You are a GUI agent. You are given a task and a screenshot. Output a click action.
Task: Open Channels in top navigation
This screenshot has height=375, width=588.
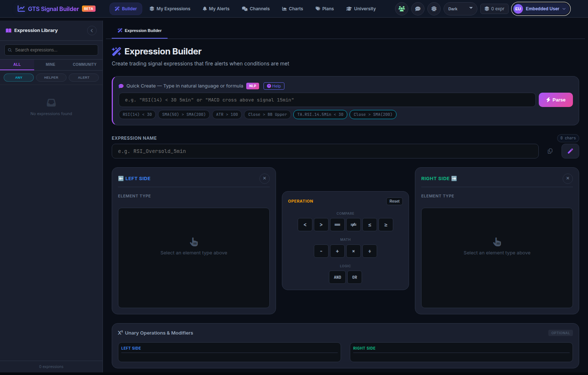pyautogui.click(x=256, y=9)
